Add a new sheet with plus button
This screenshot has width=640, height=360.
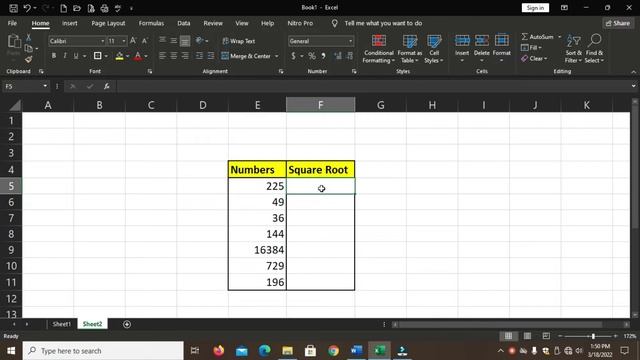point(127,324)
